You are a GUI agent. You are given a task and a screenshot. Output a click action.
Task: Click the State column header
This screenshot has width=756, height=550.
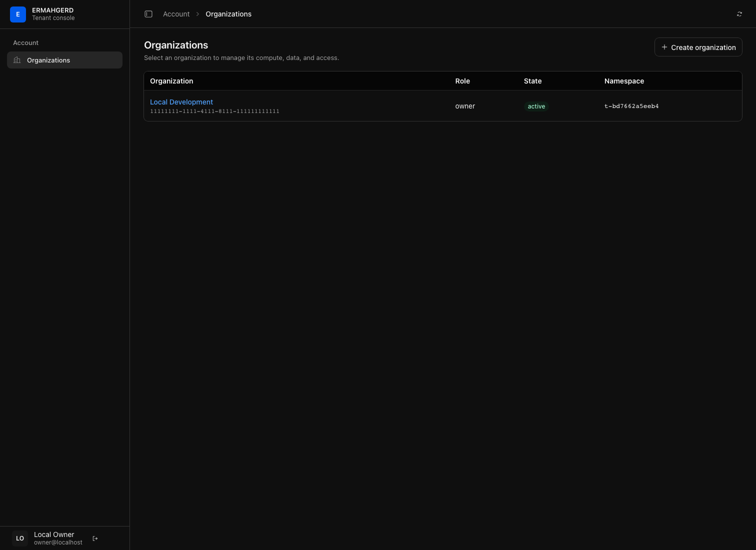532,81
